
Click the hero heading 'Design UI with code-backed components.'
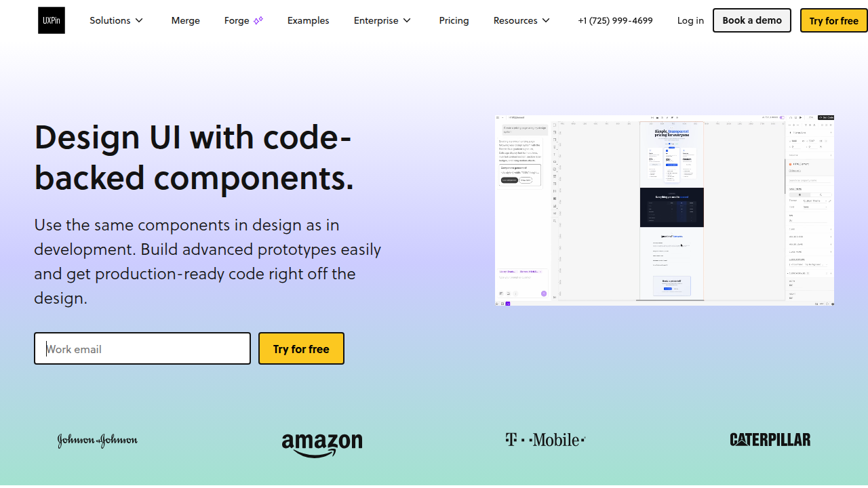[x=194, y=157]
